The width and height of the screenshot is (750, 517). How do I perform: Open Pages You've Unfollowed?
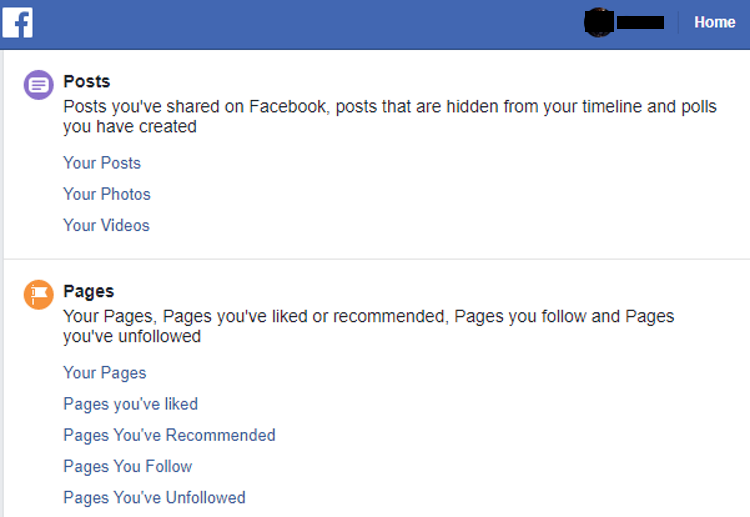(154, 497)
